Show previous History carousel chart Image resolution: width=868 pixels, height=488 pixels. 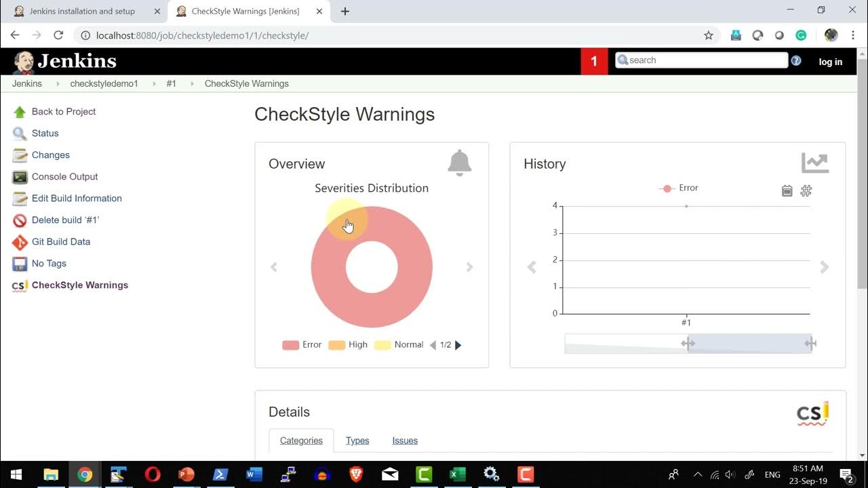point(532,267)
